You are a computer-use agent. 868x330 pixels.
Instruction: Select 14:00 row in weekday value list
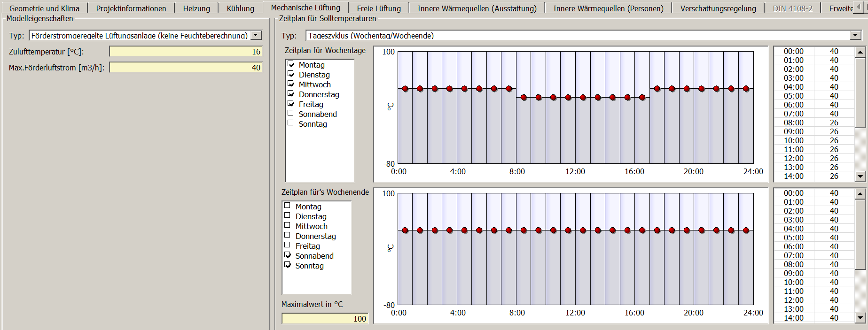814,176
